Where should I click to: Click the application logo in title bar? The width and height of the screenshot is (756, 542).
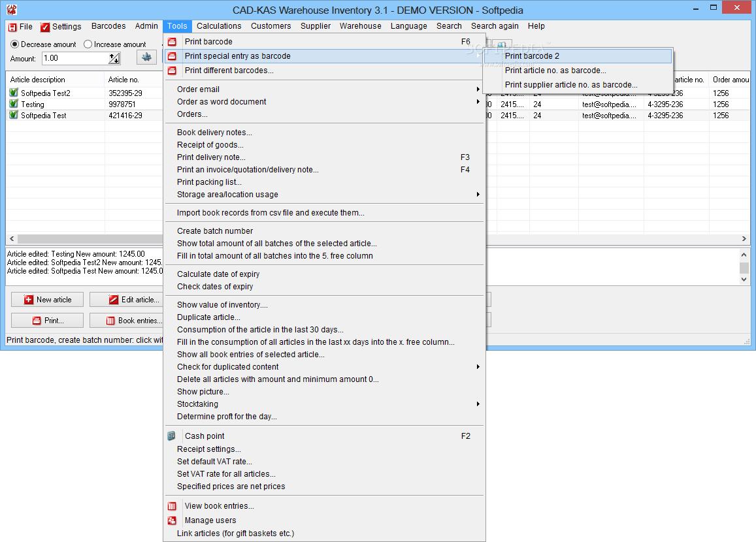click(x=12, y=10)
